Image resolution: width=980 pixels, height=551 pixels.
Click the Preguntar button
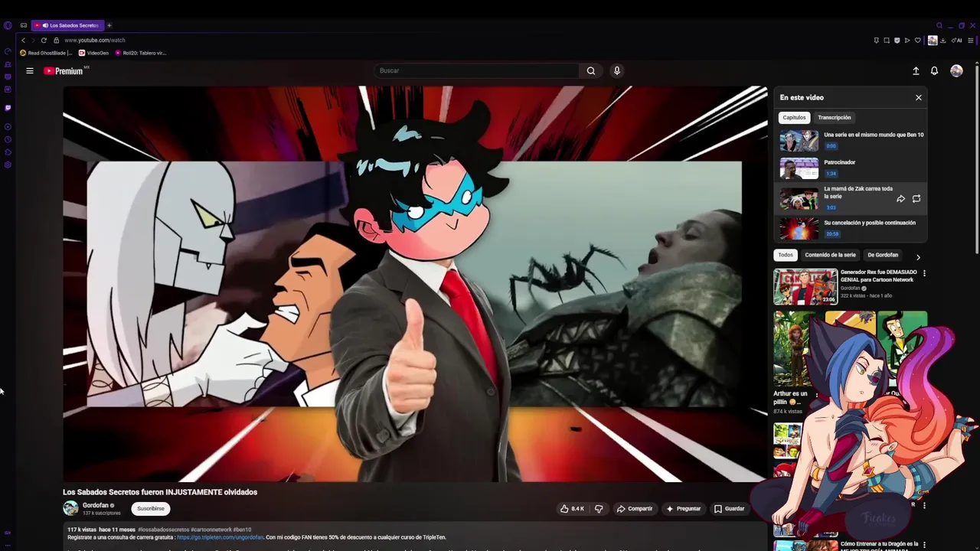pos(684,508)
